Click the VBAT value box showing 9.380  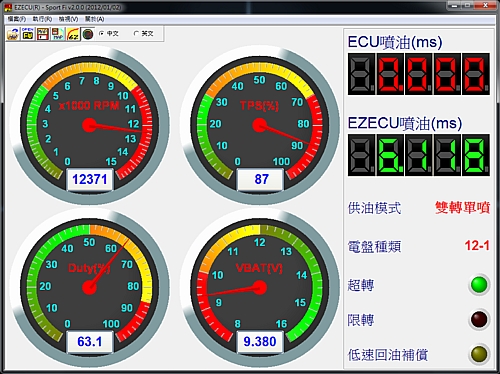tap(260, 342)
